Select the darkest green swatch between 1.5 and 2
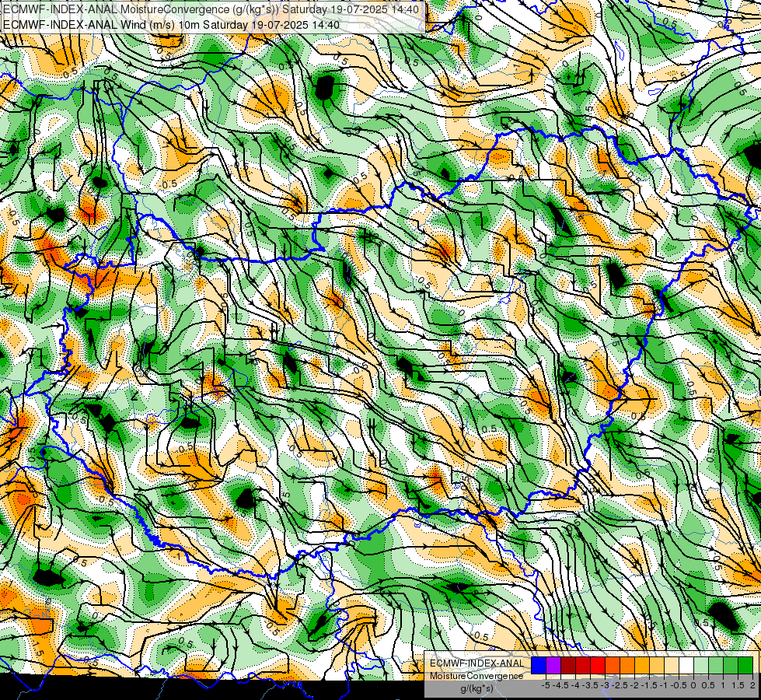 click(x=745, y=665)
